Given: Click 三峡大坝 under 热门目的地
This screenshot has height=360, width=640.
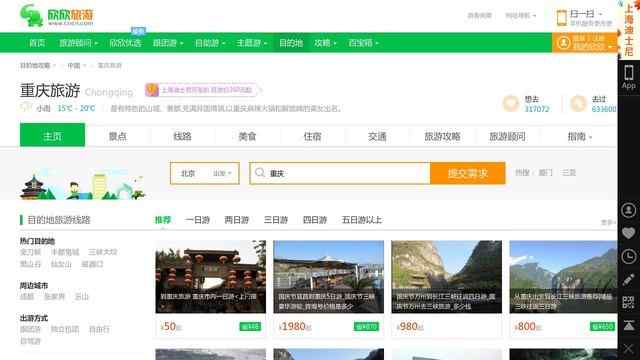Looking at the screenshot, I should coord(102,252).
